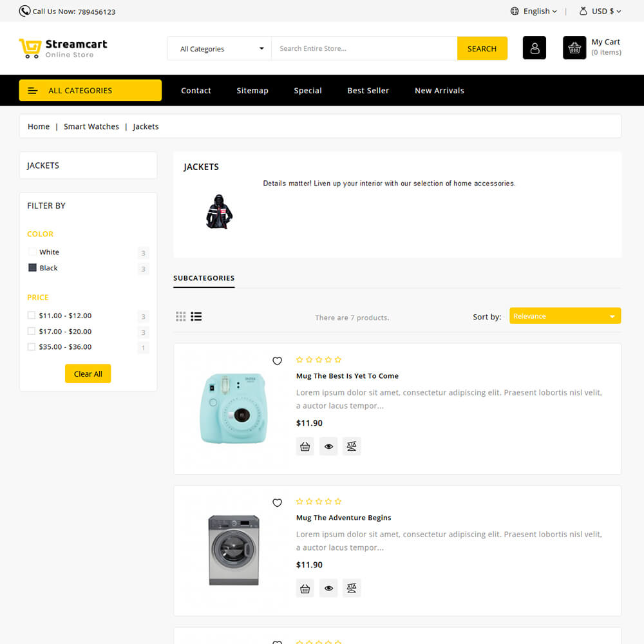Screen dimensions: 644x644
Task: Add camera product to wishlist heart
Action: click(277, 361)
